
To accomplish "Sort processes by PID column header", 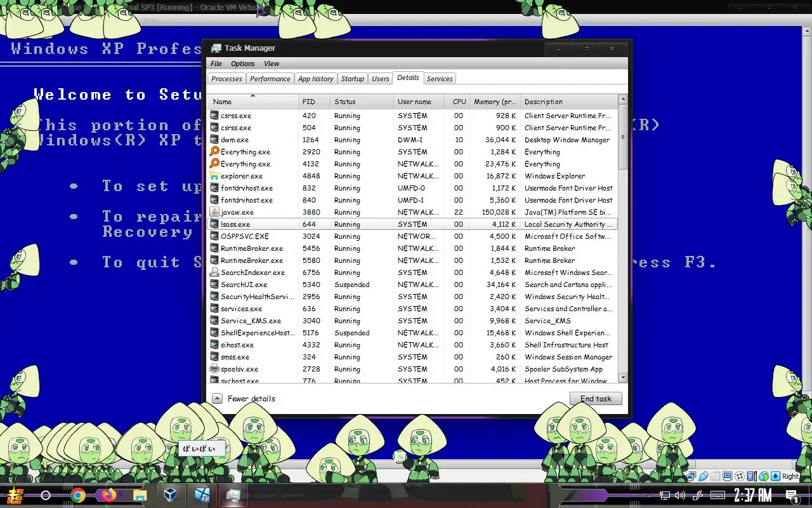I will (x=315, y=102).
